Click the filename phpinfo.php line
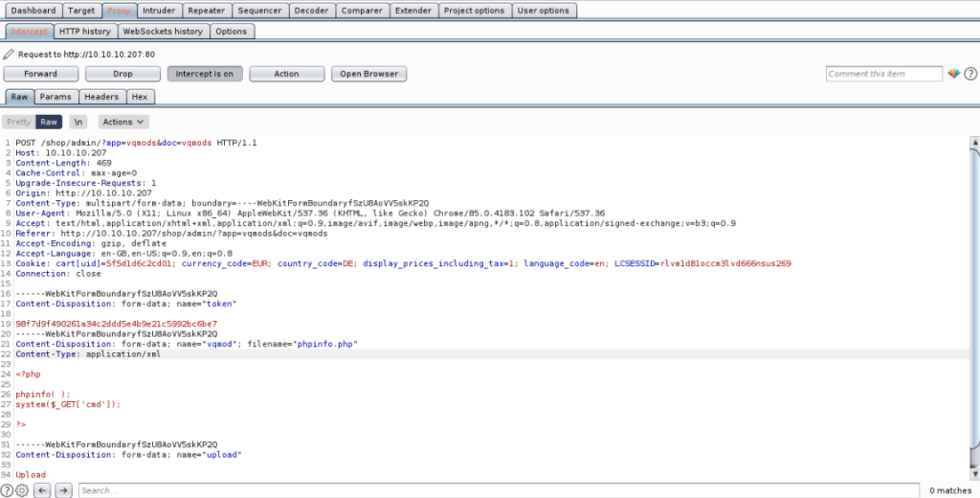980x498 pixels. [x=187, y=344]
